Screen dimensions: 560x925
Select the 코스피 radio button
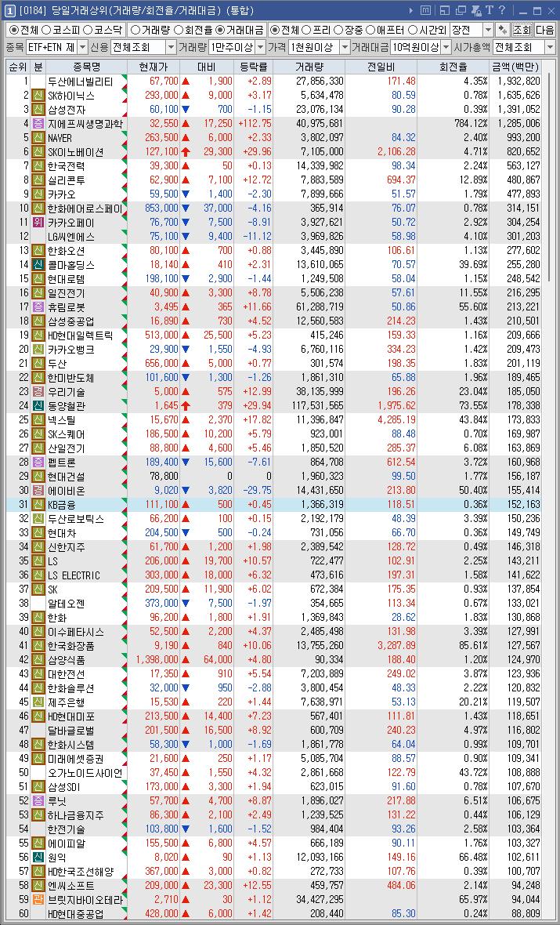point(60,30)
